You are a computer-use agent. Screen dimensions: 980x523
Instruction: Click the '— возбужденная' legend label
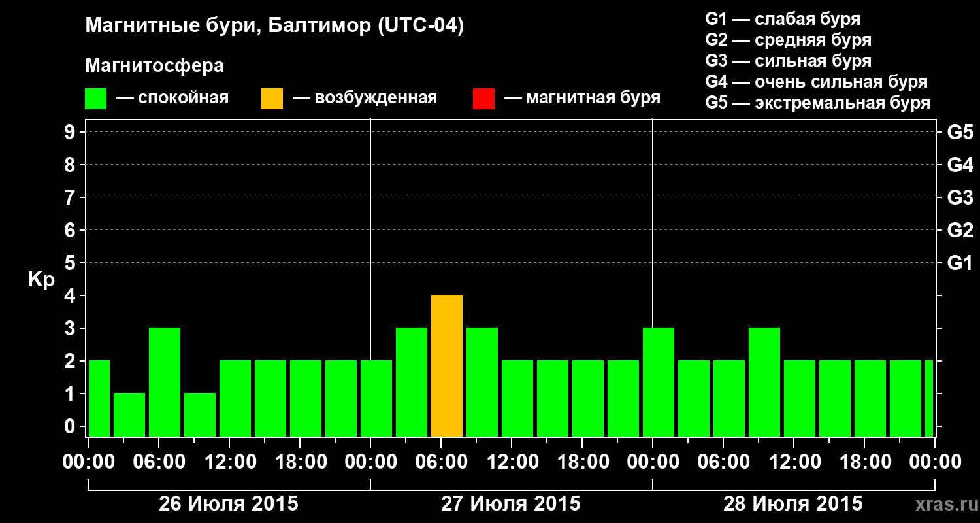365,99
